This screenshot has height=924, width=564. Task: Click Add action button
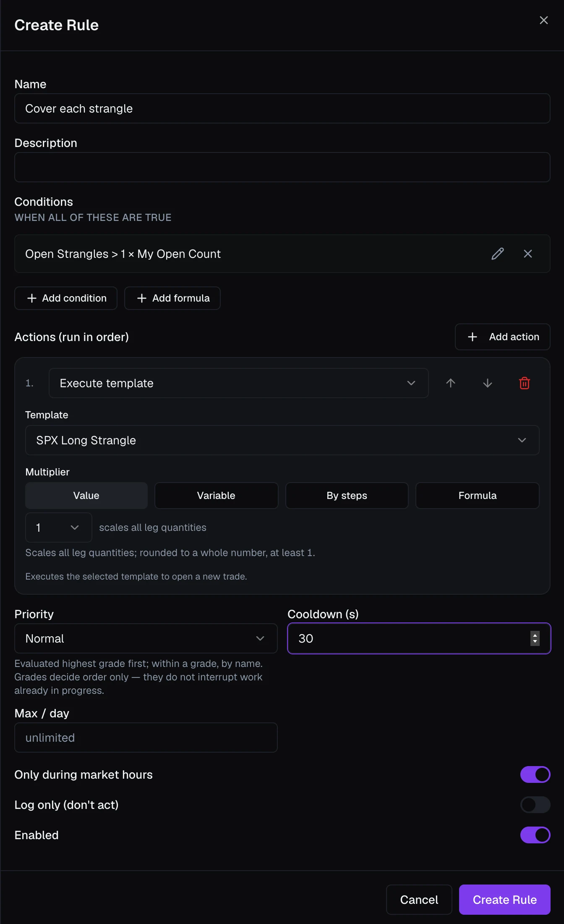pos(503,337)
